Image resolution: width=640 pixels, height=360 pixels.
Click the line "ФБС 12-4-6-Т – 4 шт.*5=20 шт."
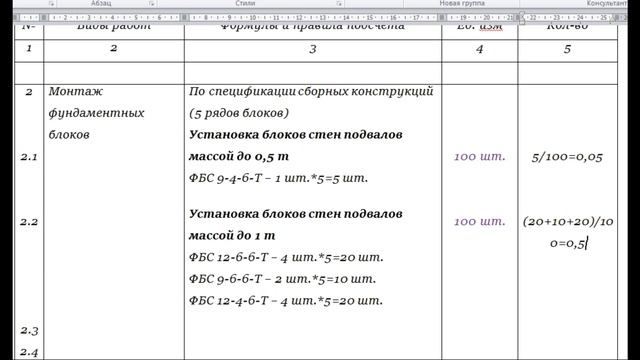click(x=286, y=301)
